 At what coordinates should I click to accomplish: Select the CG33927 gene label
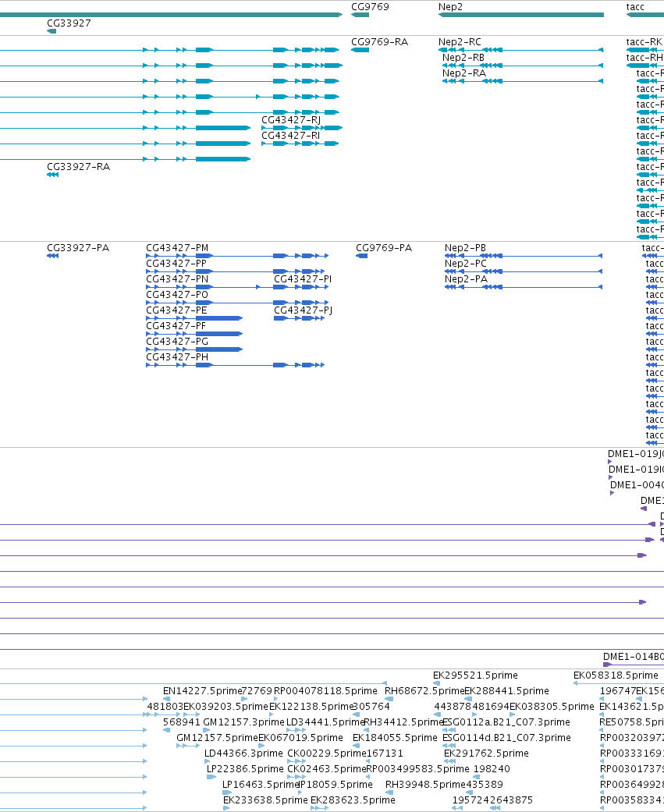[x=69, y=23]
